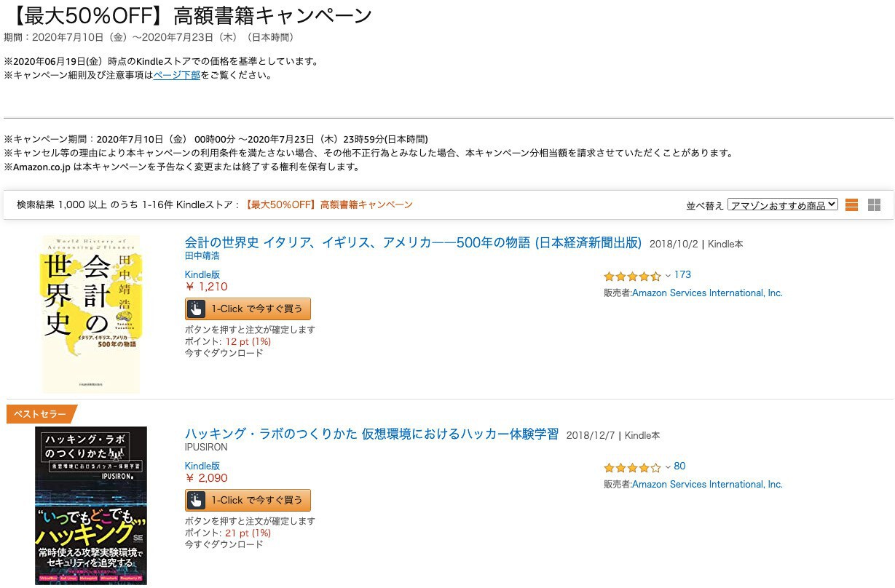
Task: Click the star rating of 会計の世界史
Action: [x=631, y=276]
